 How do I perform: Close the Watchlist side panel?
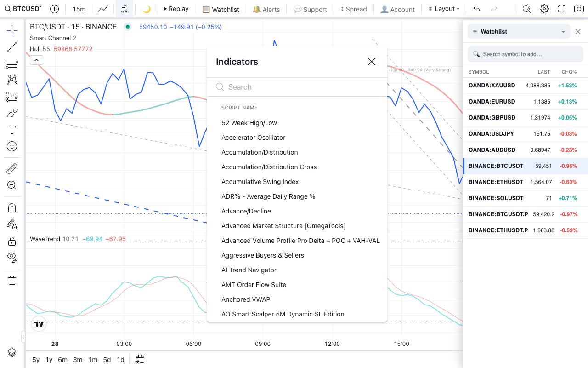click(578, 32)
